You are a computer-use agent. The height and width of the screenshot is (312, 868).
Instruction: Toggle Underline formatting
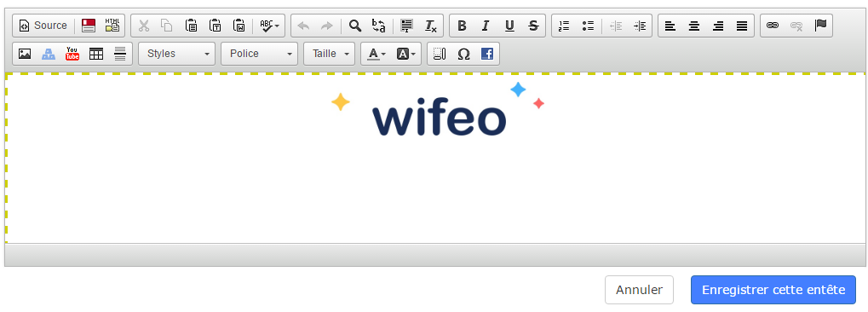(x=509, y=26)
